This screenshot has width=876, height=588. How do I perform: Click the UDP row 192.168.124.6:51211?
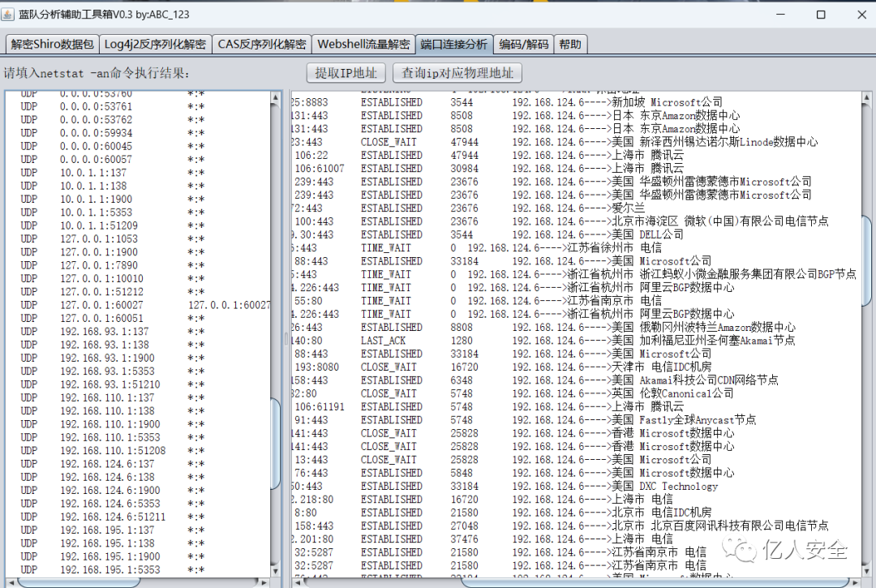[112, 517]
